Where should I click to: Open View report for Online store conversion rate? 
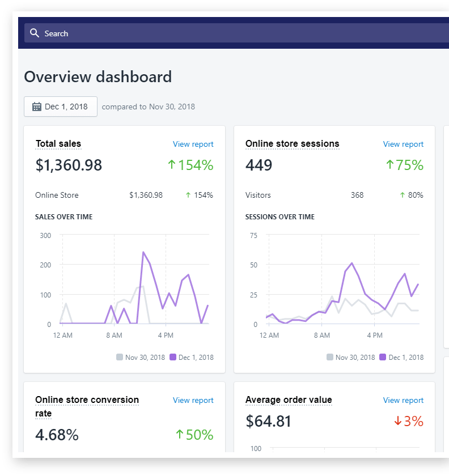pos(193,400)
